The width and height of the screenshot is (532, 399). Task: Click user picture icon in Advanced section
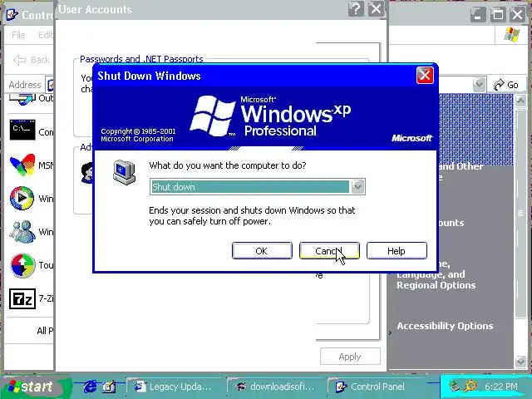[x=87, y=172]
